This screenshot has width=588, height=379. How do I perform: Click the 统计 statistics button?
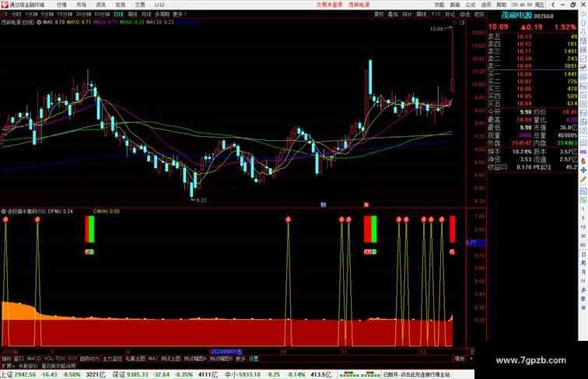(x=407, y=14)
